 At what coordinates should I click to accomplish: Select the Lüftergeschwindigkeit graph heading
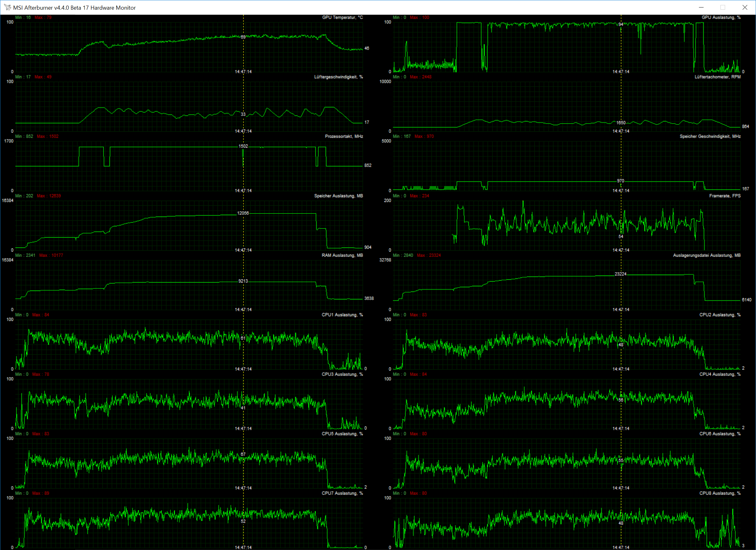click(x=338, y=77)
